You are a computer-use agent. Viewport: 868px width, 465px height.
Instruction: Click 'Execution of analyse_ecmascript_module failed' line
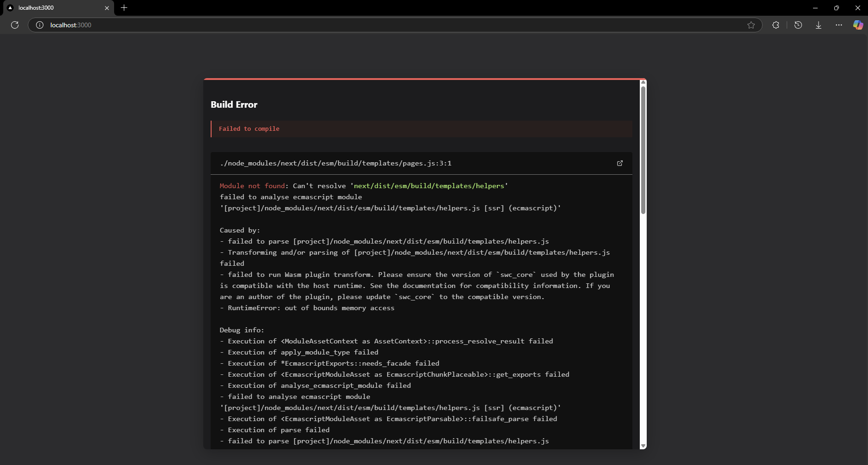click(x=315, y=385)
